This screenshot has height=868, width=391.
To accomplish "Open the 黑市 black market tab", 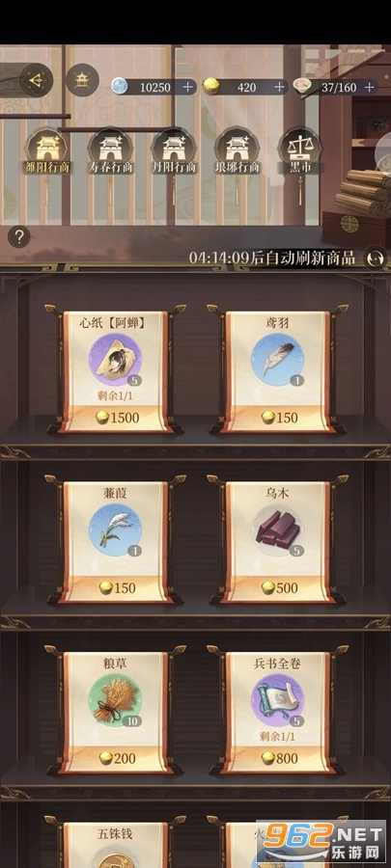I will pos(299,151).
